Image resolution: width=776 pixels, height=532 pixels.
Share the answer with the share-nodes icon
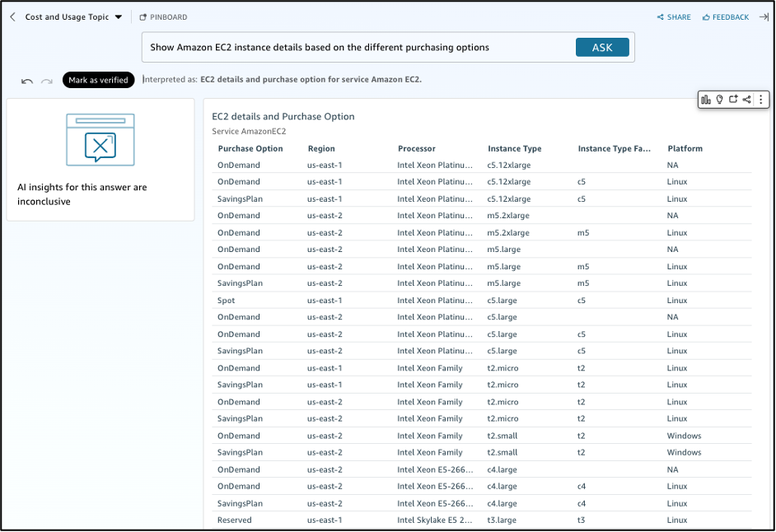(746, 99)
